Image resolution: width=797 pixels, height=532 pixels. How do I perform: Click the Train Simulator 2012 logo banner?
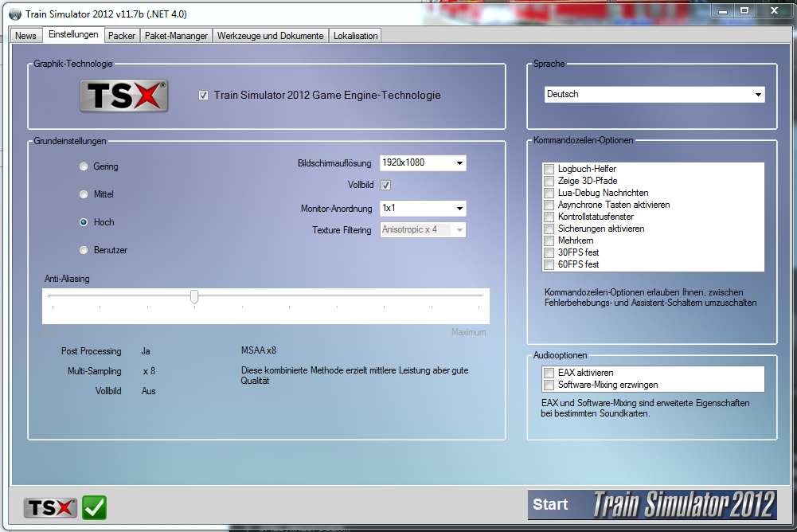(684, 504)
